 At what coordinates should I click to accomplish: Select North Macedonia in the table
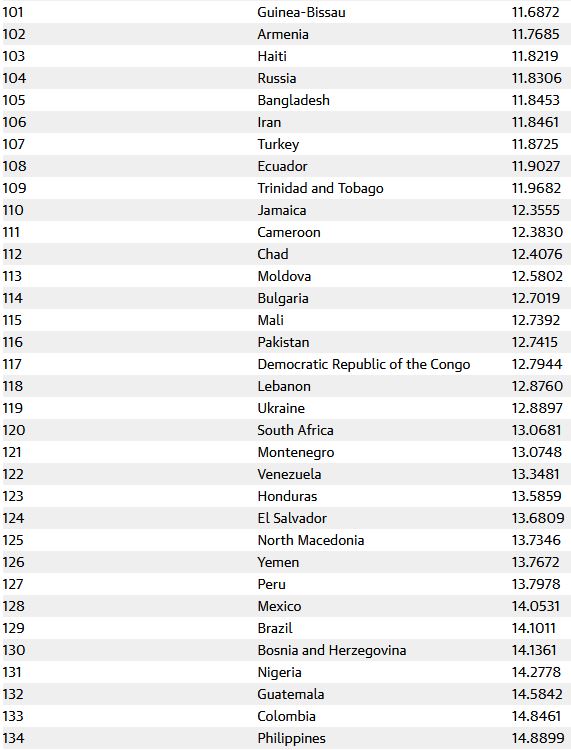pos(311,540)
